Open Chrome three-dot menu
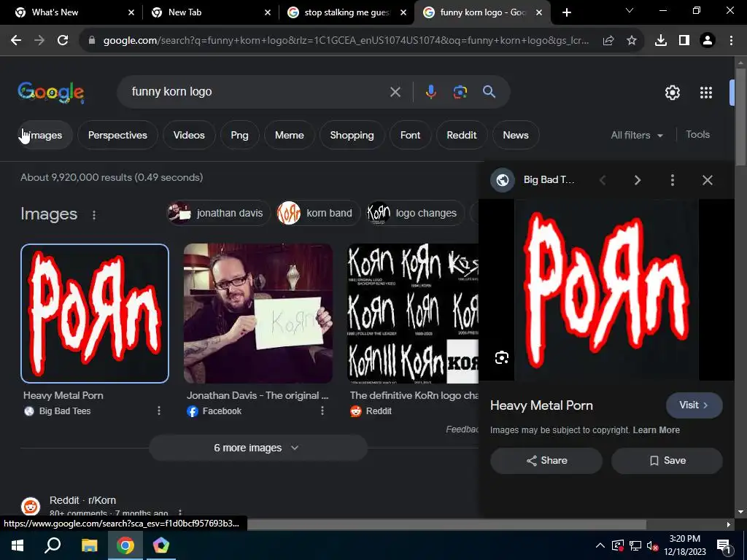This screenshot has height=560, width=747. 731,41
